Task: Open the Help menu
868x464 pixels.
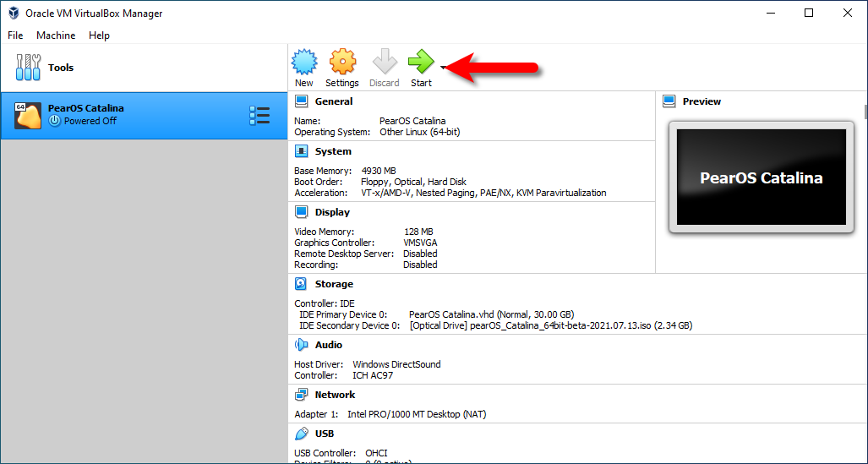Action: click(x=99, y=35)
